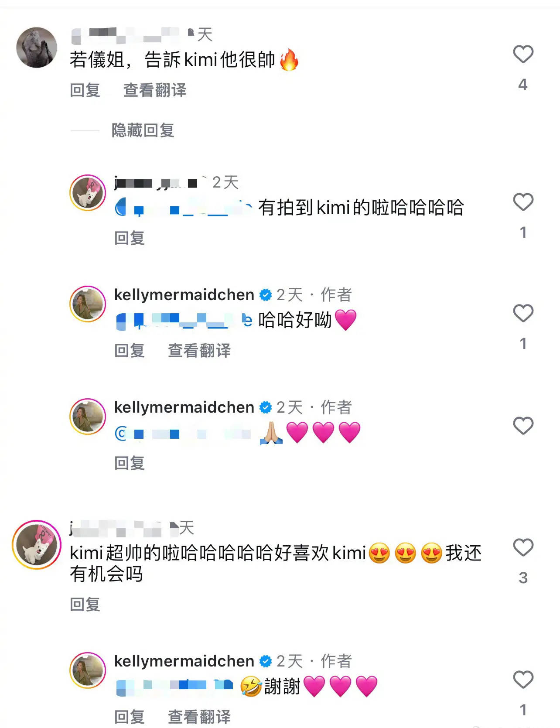Reply to '有拍到kimi的啦' comment
The width and height of the screenshot is (560, 728).
130,238
